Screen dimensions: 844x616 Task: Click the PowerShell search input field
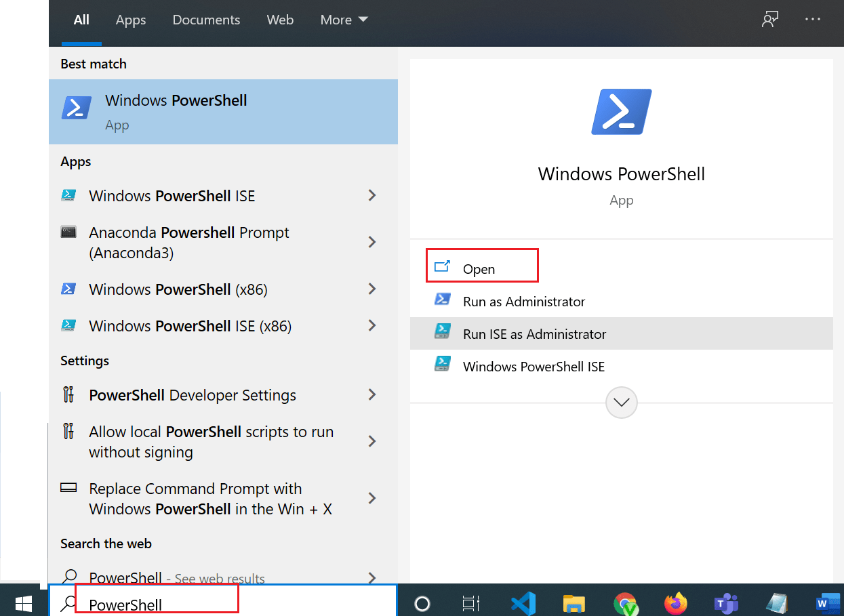pyautogui.click(x=156, y=602)
